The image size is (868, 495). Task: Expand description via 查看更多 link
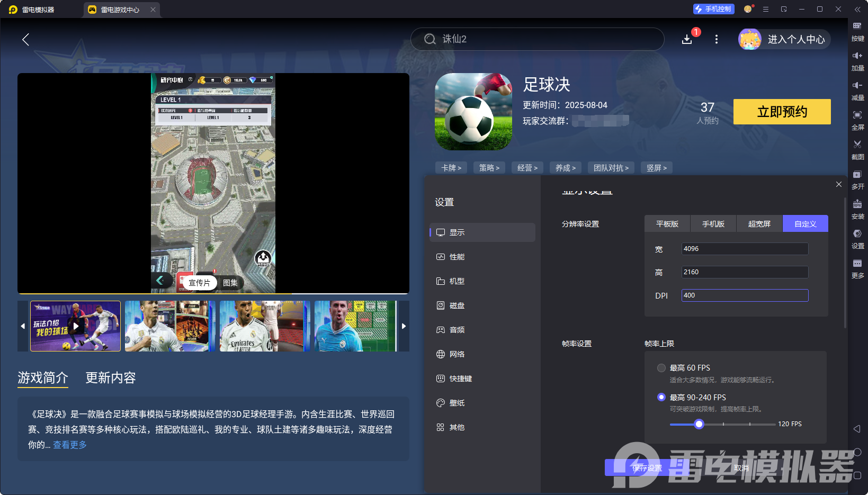[70, 445]
